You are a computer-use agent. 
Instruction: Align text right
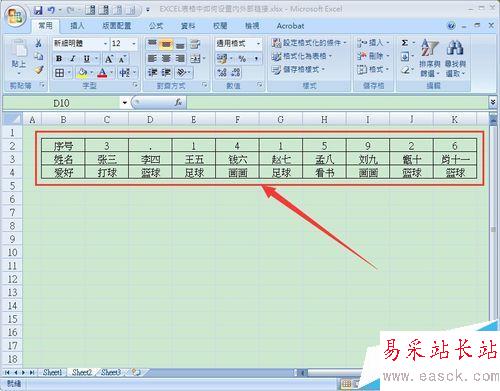click(x=180, y=59)
